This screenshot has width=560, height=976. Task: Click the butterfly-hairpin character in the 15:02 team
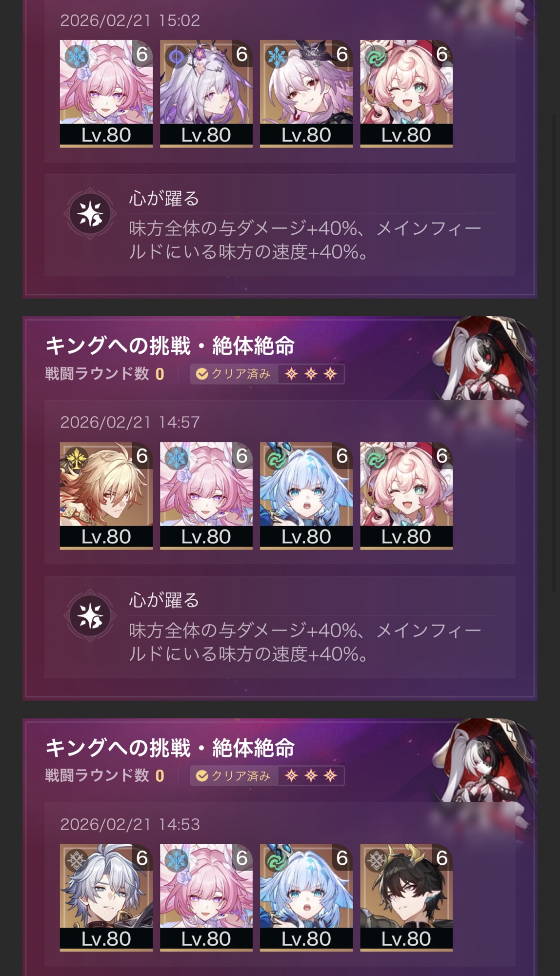tap(306, 93)
